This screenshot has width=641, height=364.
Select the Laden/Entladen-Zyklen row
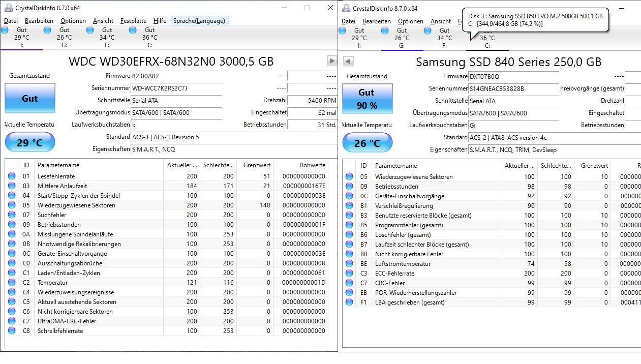point(166,273)
